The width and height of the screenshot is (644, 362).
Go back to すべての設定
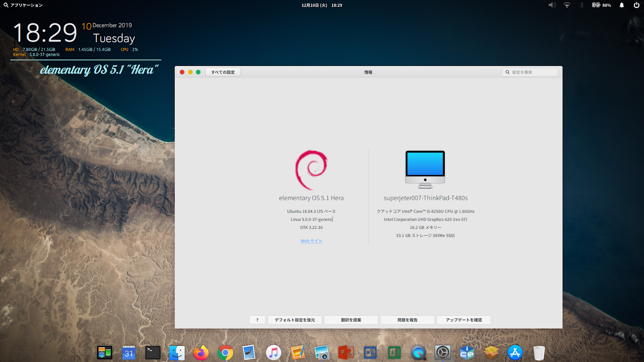pos(223,72)
